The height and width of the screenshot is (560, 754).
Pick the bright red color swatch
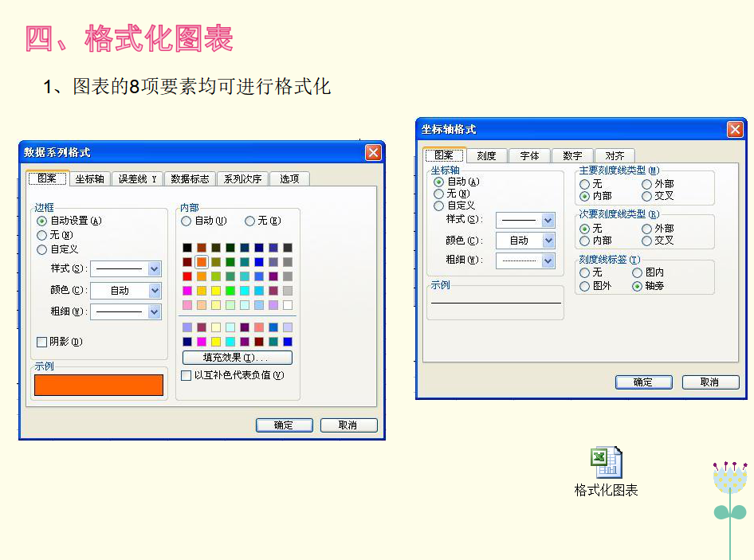pos(187,276)
